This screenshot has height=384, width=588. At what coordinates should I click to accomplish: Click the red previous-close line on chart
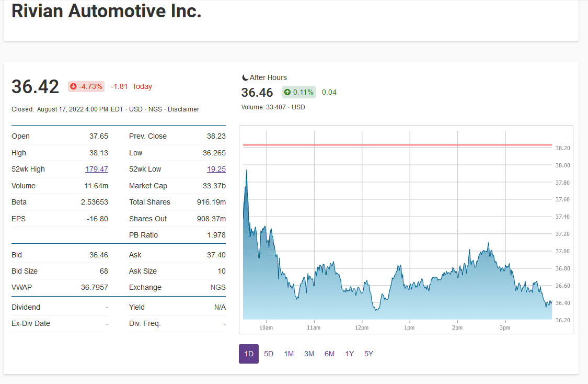pos(398,145)
